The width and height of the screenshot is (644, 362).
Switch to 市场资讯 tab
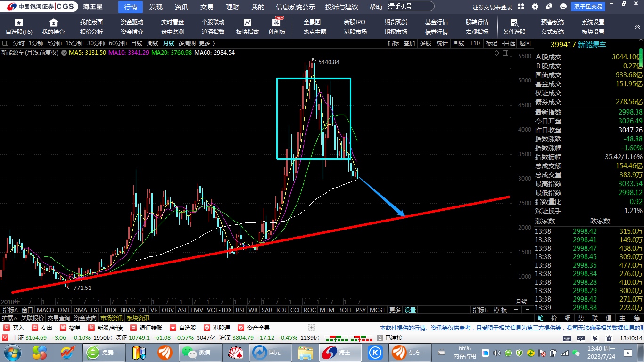(112, 318)
